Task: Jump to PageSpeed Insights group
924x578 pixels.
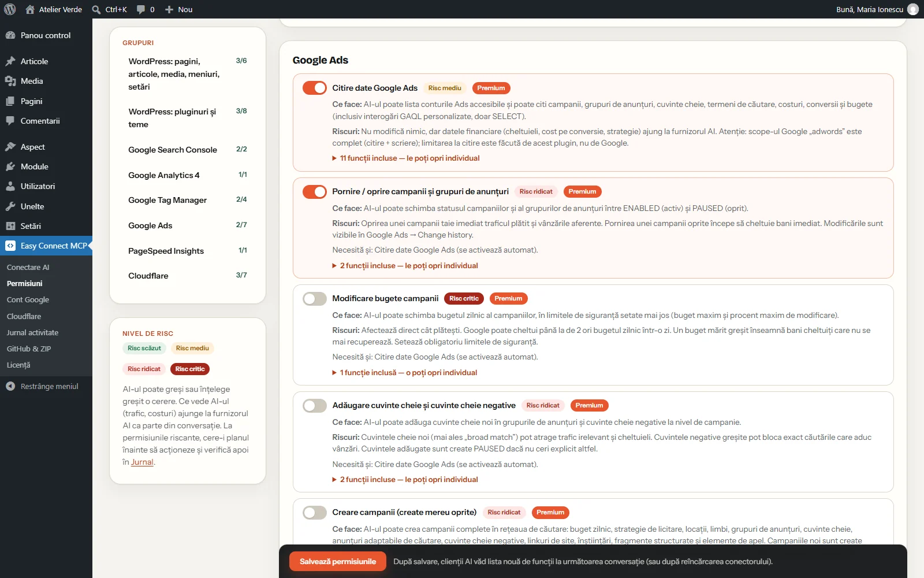Action: tap(188, 251)
